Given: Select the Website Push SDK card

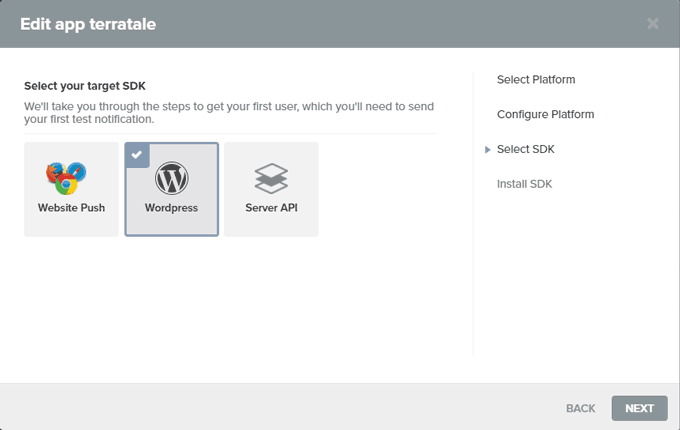Looking at the screenshot, I should click(71, 189).
